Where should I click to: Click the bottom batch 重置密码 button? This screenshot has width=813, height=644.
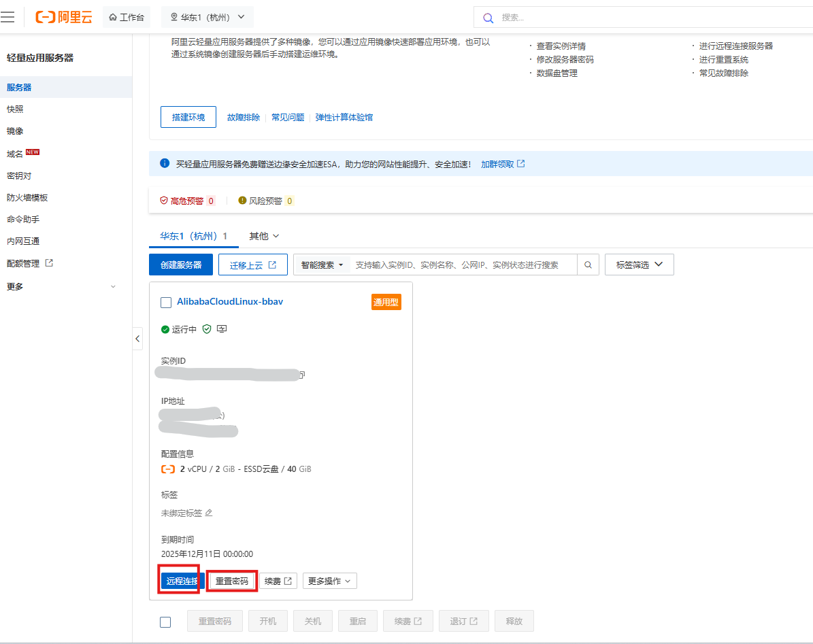215,621
